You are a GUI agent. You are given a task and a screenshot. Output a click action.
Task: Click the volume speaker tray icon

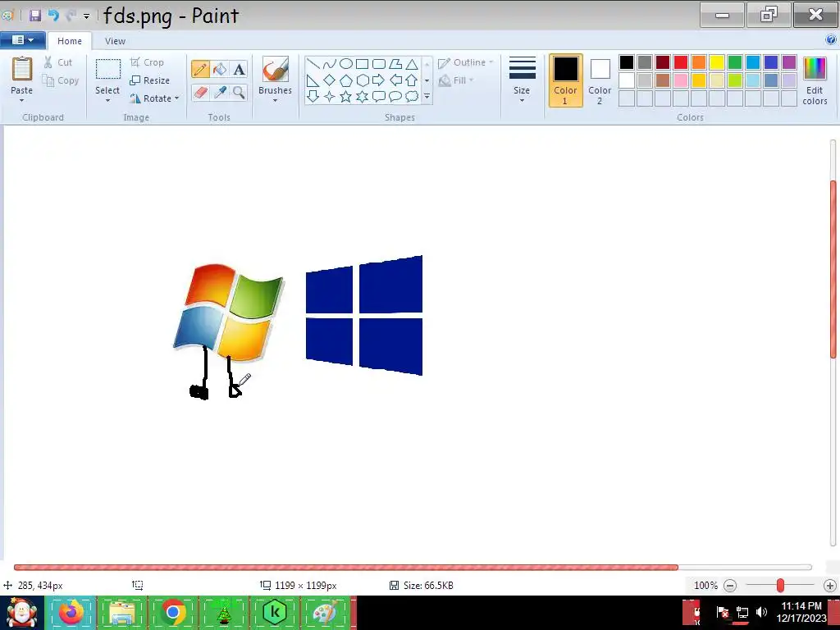pyautogui.click(x=761, y=612)
